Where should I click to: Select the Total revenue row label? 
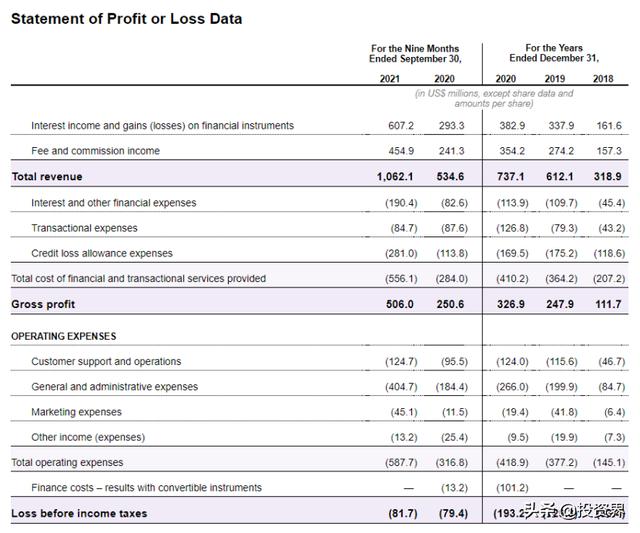47,177
